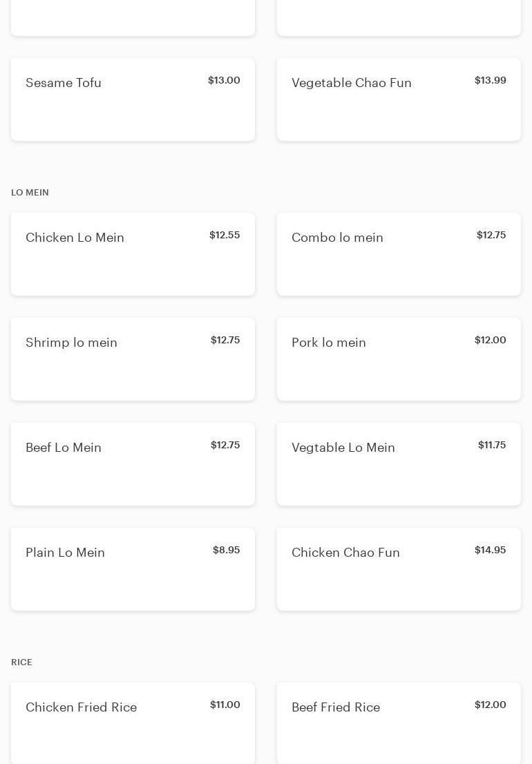Image resolution: width=532 pixels, height=764 pixels.
Task: Click the $13.00 Sesame Tofu price
Action: point(224,81)
